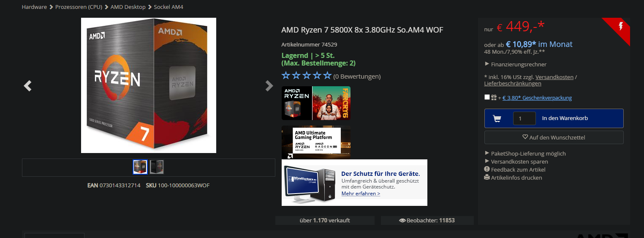Click the main Ryzen 7 product image
Viewport: 644px width, 238px height.
[x=149, y=85]
